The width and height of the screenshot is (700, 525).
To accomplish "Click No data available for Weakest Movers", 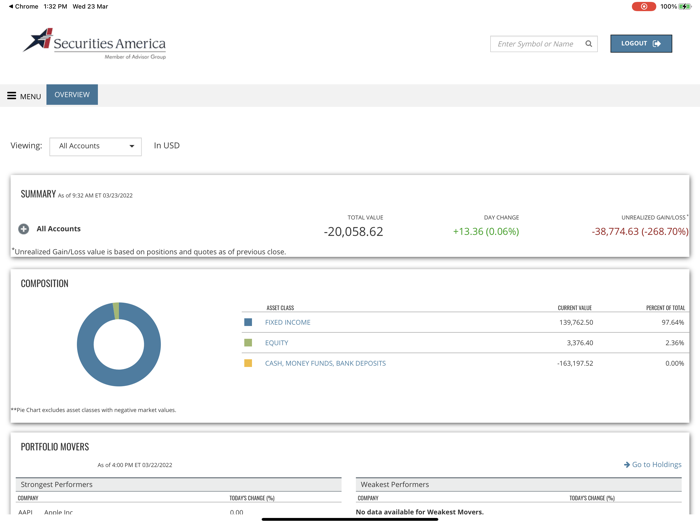I will (x=420, y=512).
